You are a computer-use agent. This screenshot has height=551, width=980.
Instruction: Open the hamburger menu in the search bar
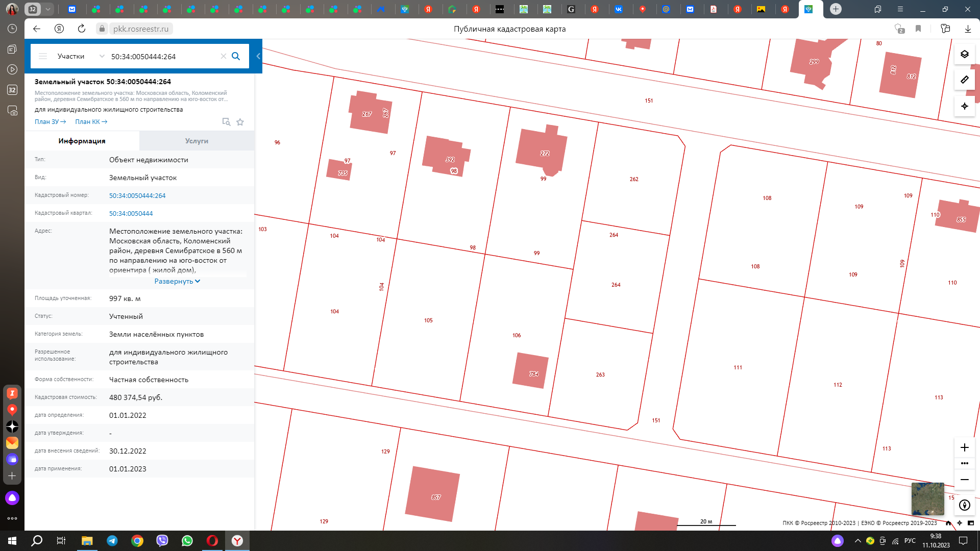pyautogui.click(x=43, y=56)
